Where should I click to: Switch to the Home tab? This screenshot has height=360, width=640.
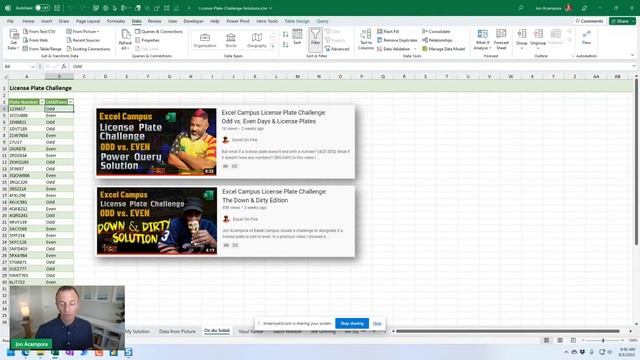coord(28,21)
